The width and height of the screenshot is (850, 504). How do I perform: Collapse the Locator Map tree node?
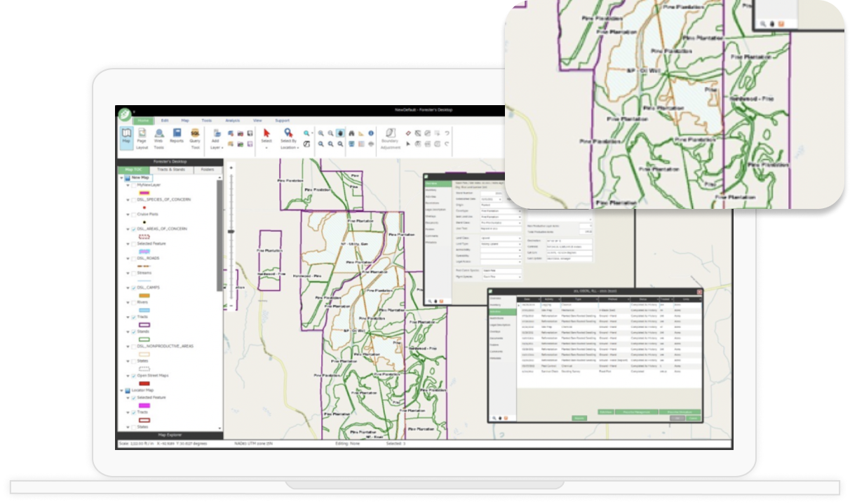(x=120, y=390)
